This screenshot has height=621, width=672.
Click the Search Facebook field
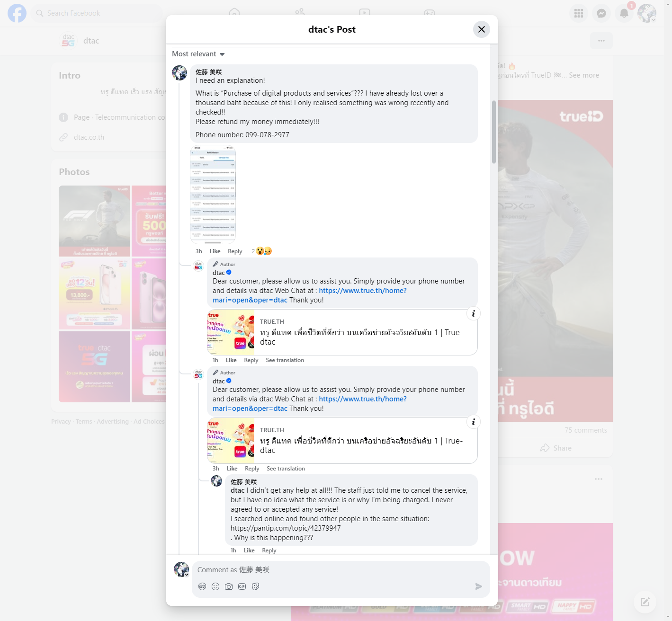(x=97, y=13)
